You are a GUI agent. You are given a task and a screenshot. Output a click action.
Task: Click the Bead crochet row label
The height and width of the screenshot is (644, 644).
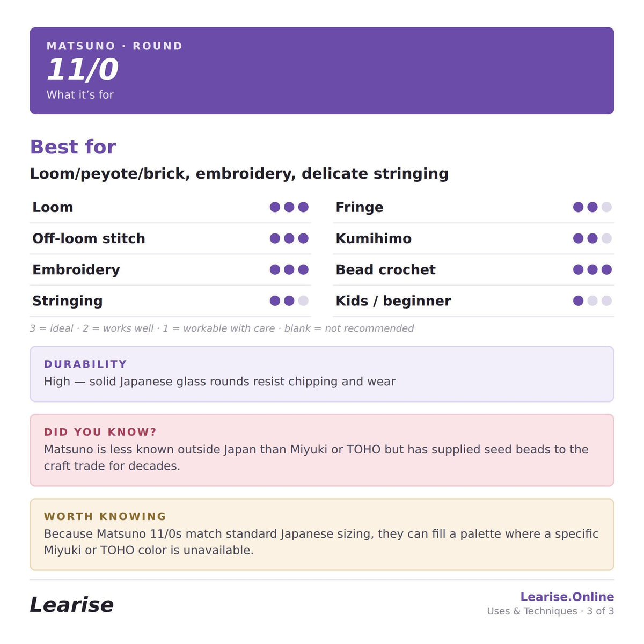pyautogui.click(x=385, y=269)
